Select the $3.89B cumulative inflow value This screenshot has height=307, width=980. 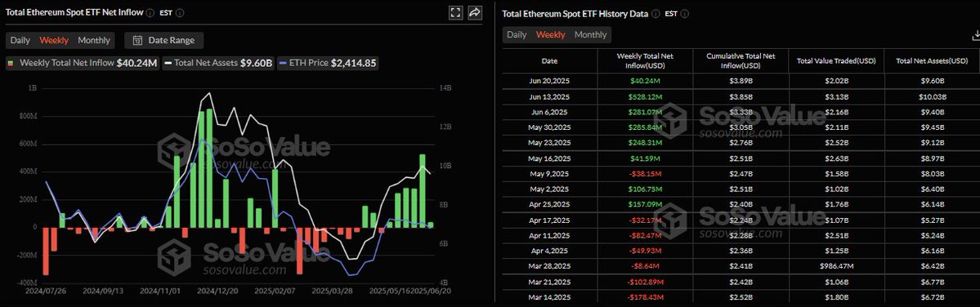point(741,81)
